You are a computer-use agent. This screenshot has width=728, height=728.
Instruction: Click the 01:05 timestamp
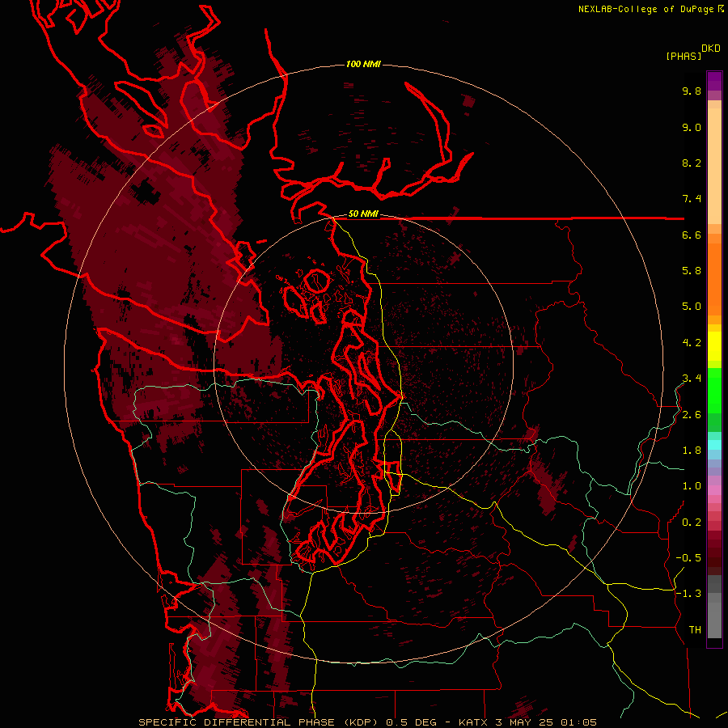(x=578, y=722)
